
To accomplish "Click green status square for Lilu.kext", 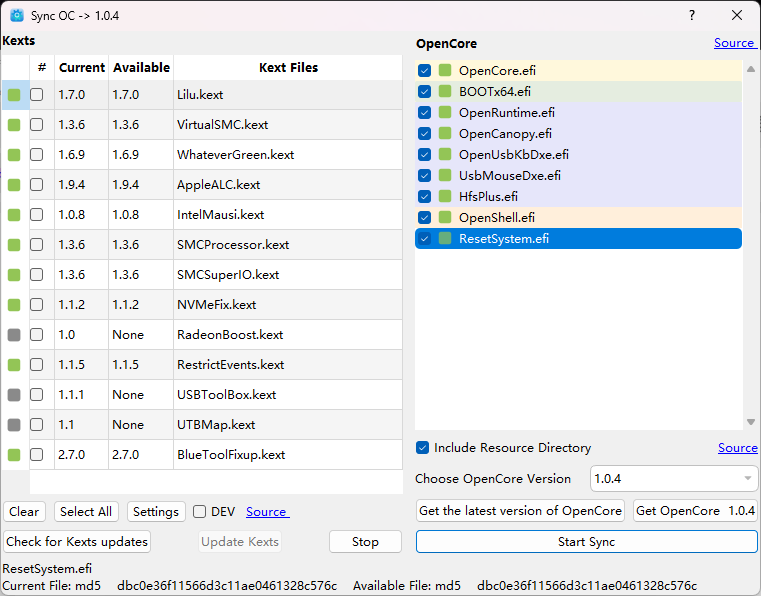I will 14,96.
